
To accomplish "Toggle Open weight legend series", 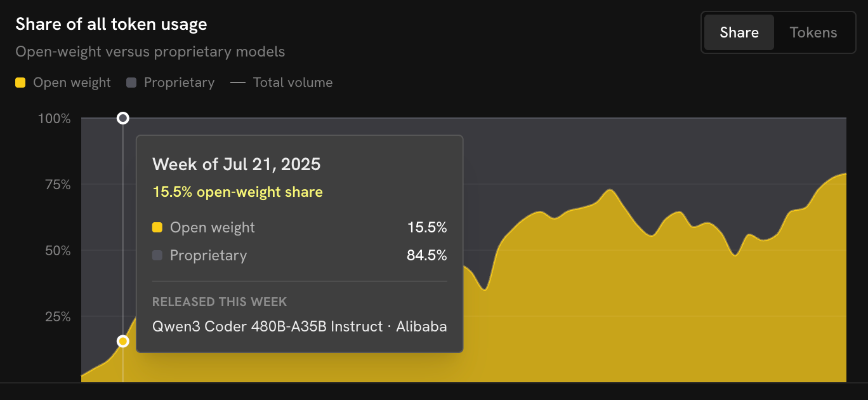I will (63, 83).
